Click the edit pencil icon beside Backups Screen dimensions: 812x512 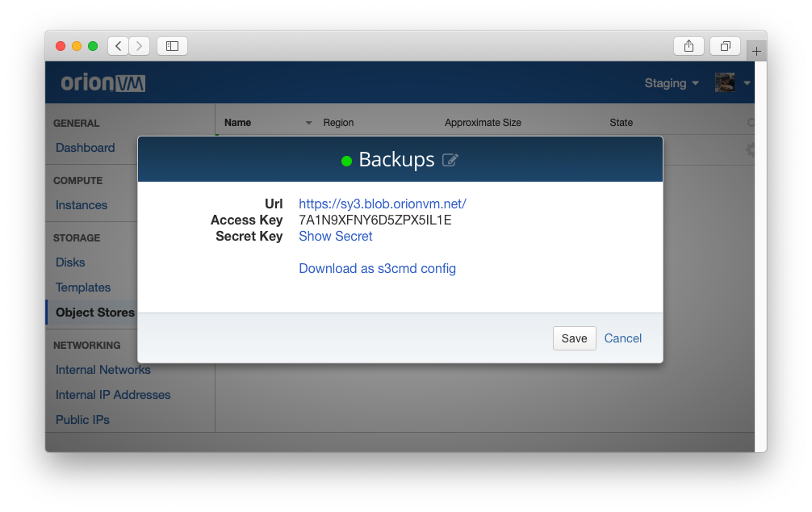(x=450, y=160)
